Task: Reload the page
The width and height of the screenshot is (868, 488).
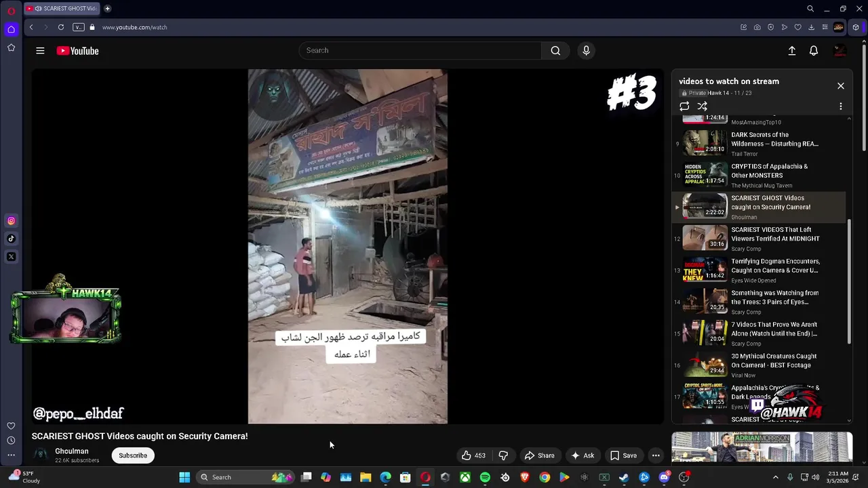Action: tap(61, 27)
